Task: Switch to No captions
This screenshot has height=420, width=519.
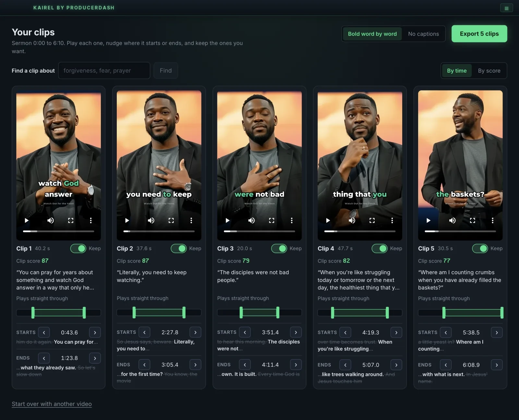Action: coord(423,34)
